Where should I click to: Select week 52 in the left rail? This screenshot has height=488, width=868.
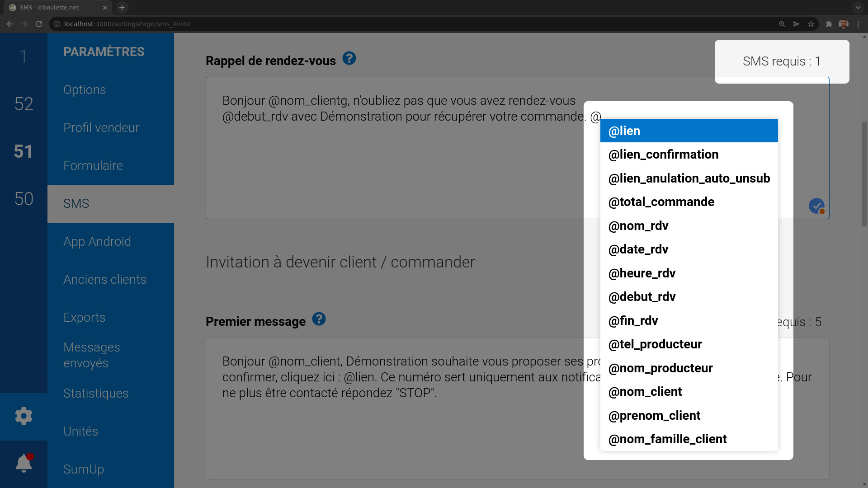point(24,104)
